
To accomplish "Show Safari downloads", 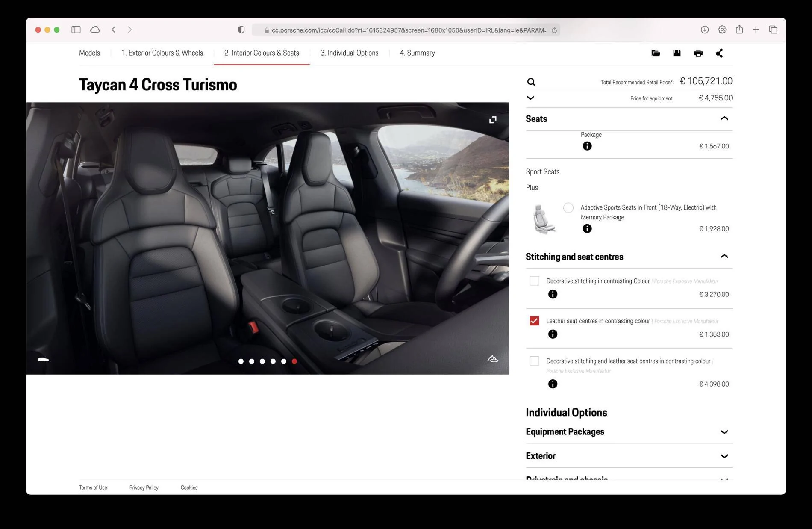I will click(x=705, y=30).
